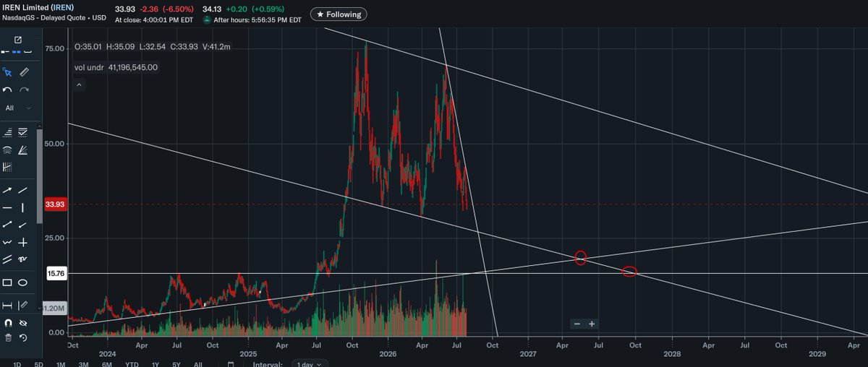Select the Fibonacci arcs tool

click(7, 150)
